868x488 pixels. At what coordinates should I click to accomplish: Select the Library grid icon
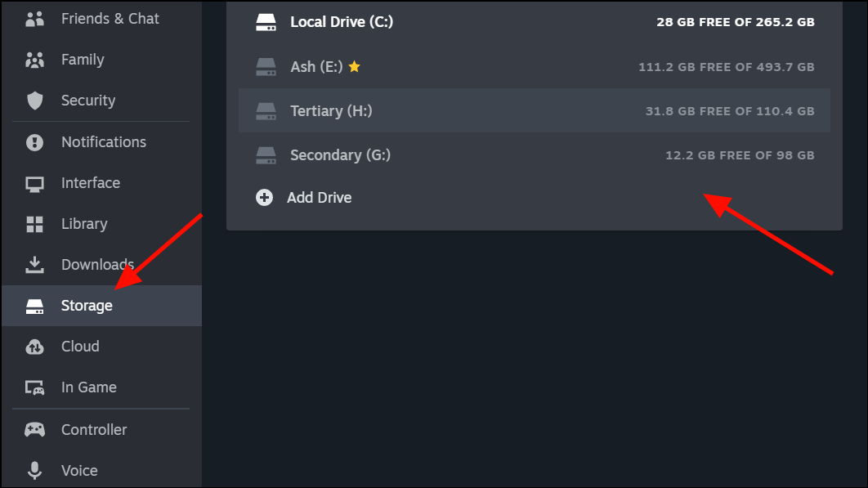tap(34, 223)
